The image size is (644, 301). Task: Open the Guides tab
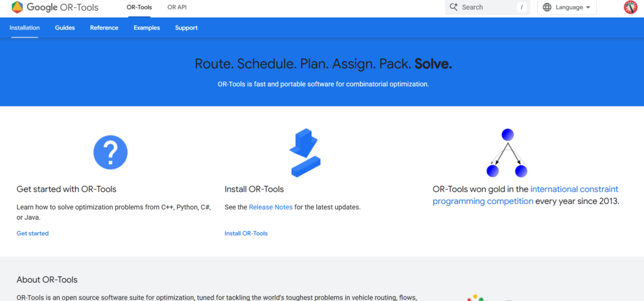coord(65,28)
